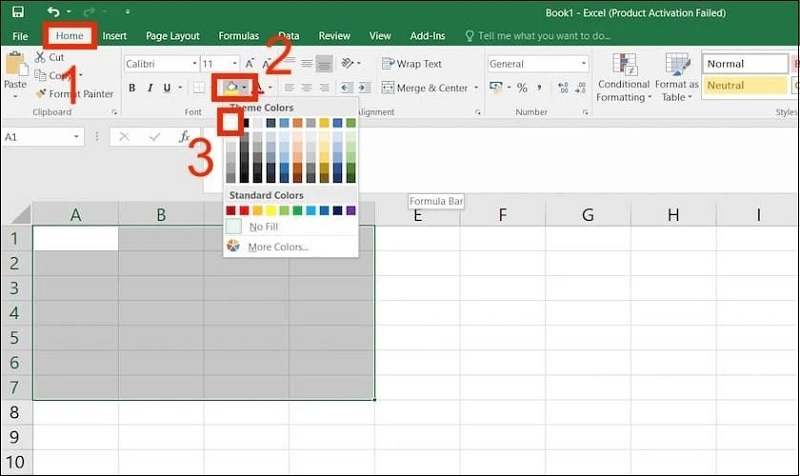
Task: Choose More Colors... option
Action: 277,246
